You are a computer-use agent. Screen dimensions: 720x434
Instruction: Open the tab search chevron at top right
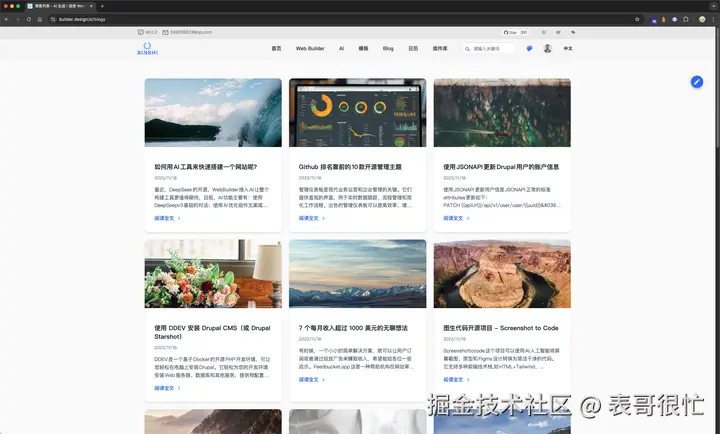coord(713,6)
